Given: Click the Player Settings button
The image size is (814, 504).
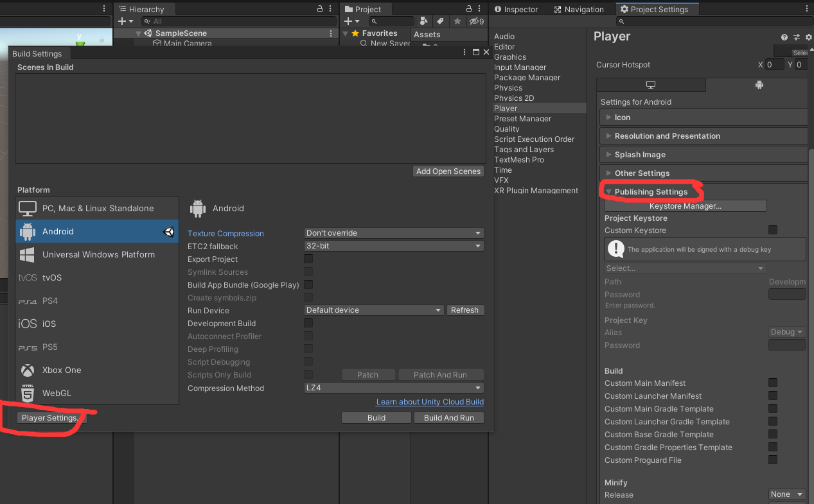Looking at the screenshot, I should click(51, 418).
